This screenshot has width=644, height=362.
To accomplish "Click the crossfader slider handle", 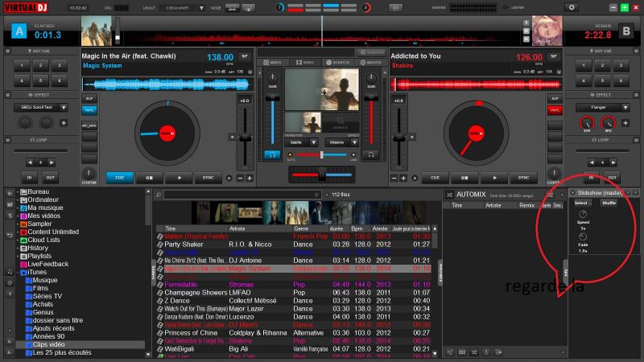I will pyautogui.click(x=321, y=175).
